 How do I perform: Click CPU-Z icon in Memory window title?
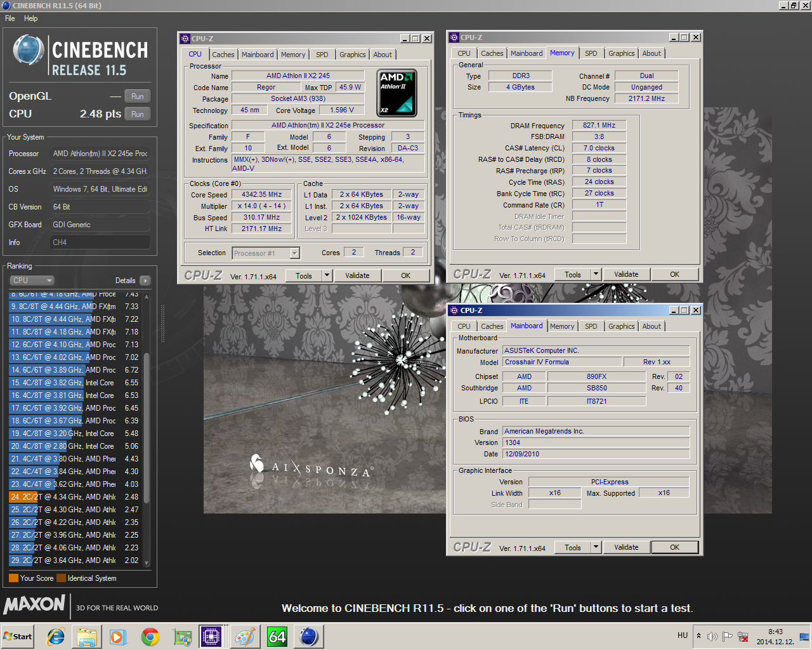pyautogui.click(x=454, y=37)
